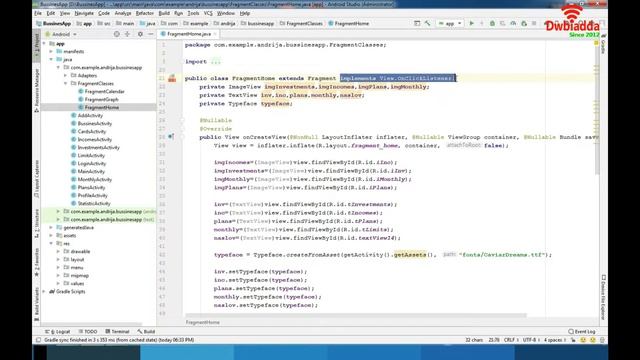Image resolution: width=640 pixels, height=360 pixels.
Task: Open the Structure side tab
Action: pos(37,223)
